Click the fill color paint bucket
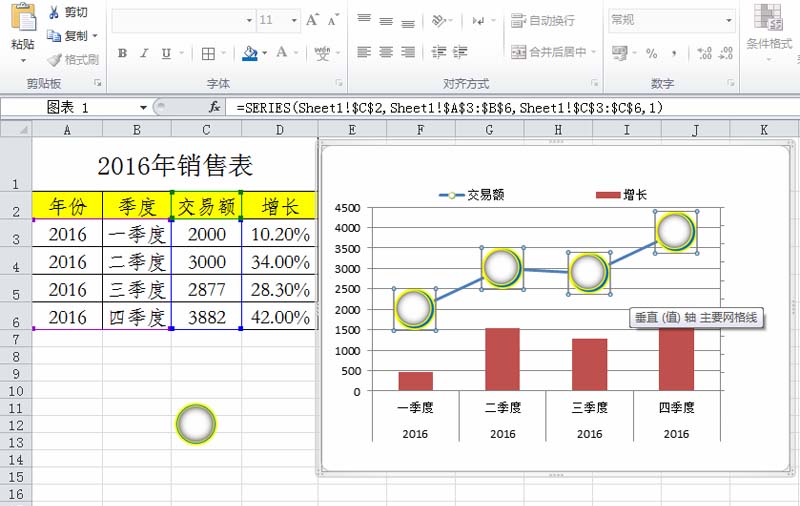The image size is (800, 506). 249,53
